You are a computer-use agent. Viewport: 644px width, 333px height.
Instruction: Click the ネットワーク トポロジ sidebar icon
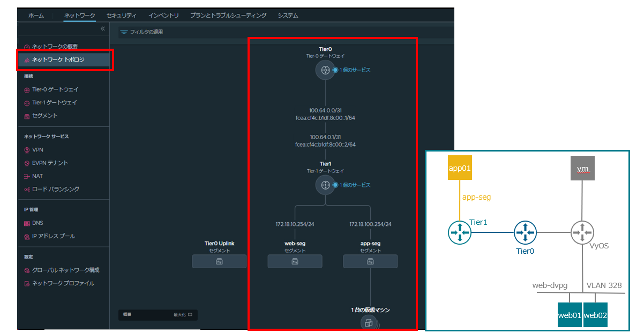tap(27, 60)
